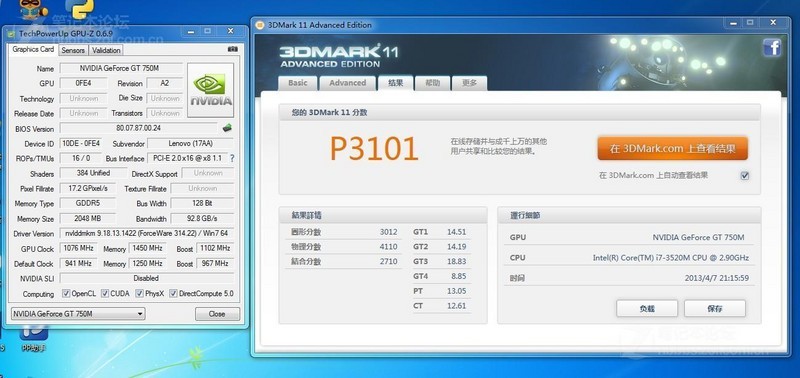Click the PT 13.05 result
Viewport: 800px width, 378px height.
[456, 291]
